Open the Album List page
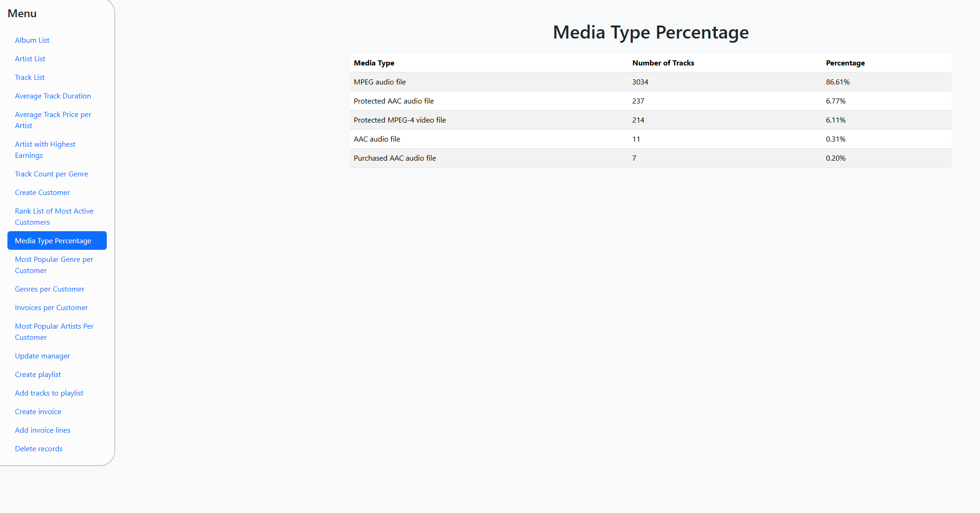 [x=32, y=40]
